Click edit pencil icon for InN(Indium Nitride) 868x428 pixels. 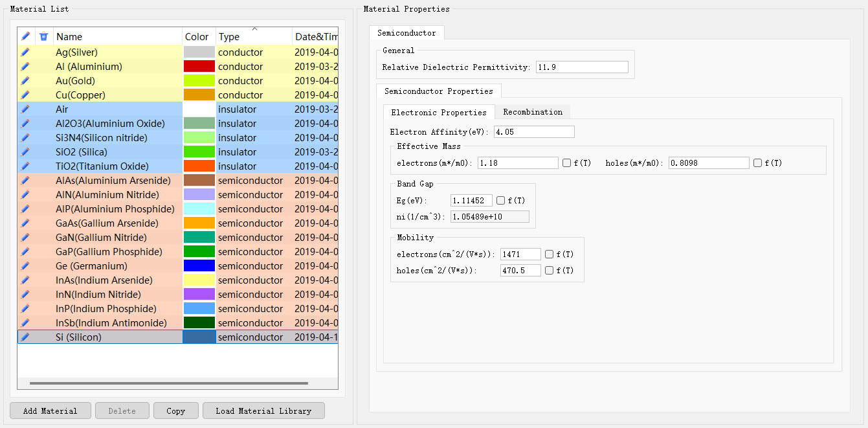[x=25, y=294]
